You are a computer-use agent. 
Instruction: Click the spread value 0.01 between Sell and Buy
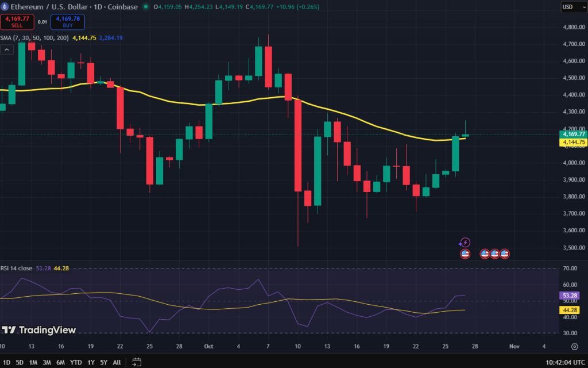42,22
